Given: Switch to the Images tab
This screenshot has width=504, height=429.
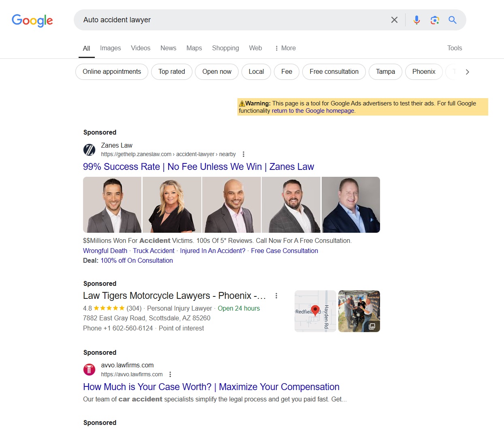Looking at the screenshot, I should tap(110, 48).
